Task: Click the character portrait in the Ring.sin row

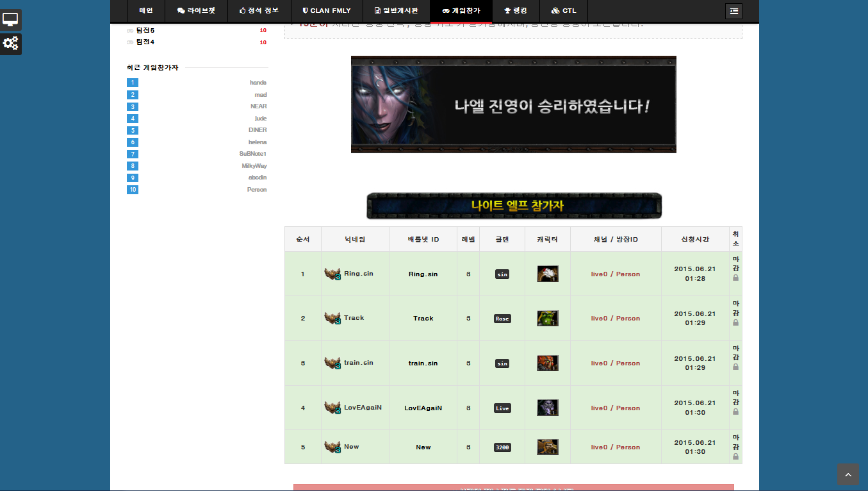Action: point(548,274)
